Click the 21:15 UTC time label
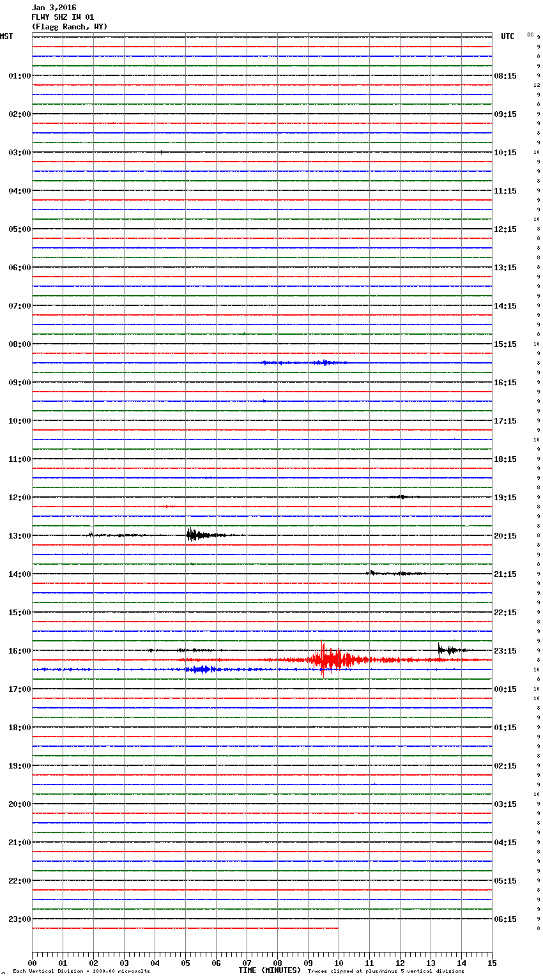This screenshot has height=980, width=543. coord(505,574)
